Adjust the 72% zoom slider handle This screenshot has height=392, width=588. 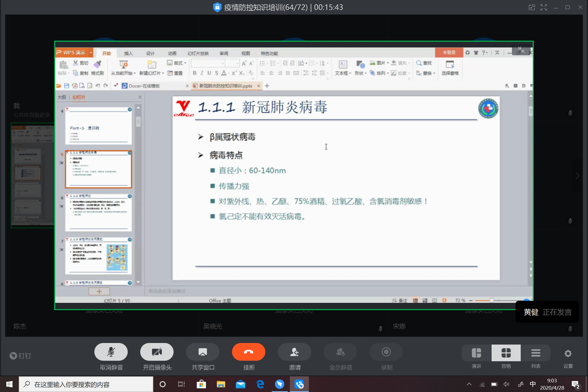(491, 300)
